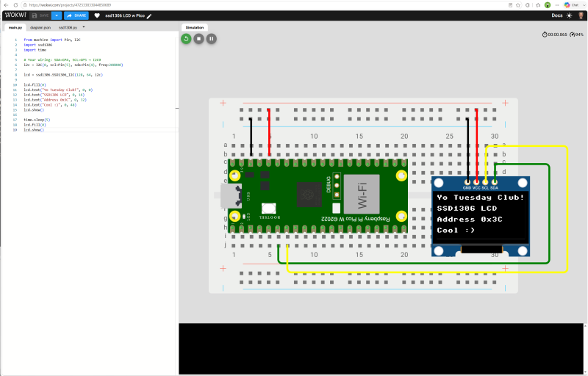Open the Docs link
Screen dimensions: 588x376
click(557, 15)
